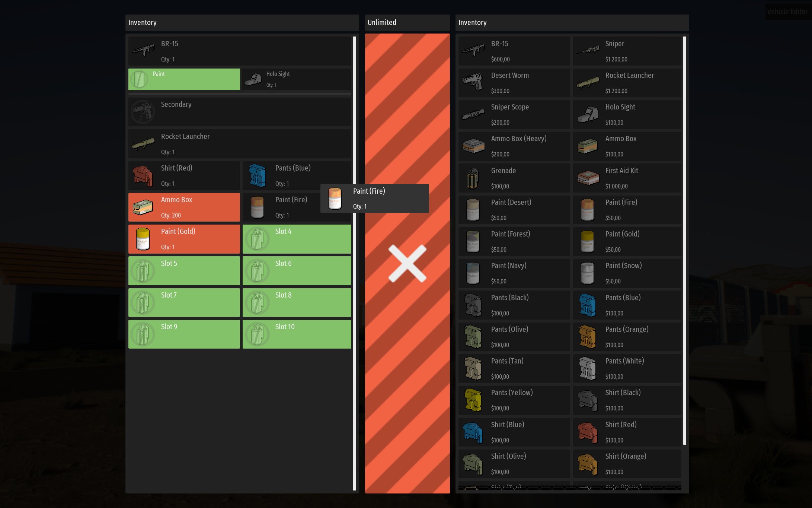The height and width of the screenshot is (508, 812).
Task: Click the First Aid Kit icon
Action: click(x=587, y=178)
